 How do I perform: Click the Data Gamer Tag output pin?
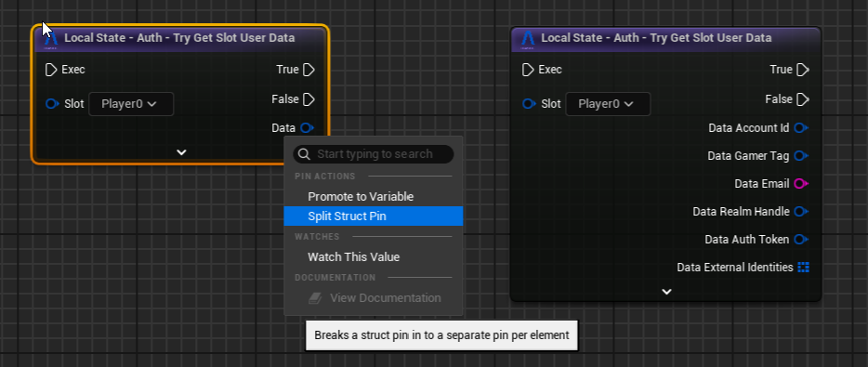[801, 156]
